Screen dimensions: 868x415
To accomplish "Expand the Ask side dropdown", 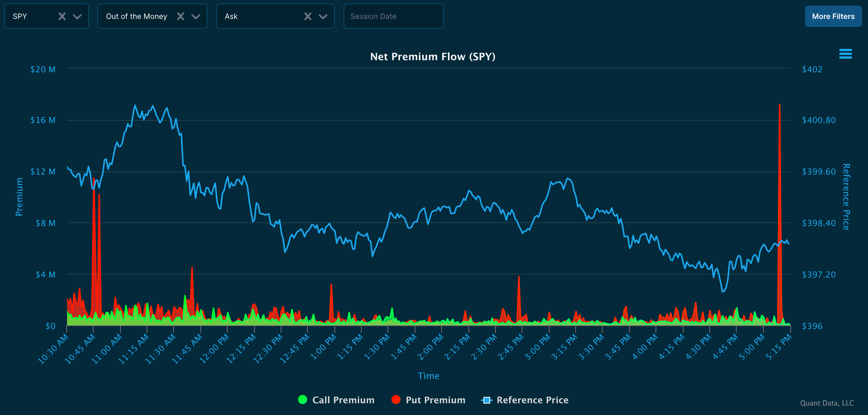I will point(323,16).
